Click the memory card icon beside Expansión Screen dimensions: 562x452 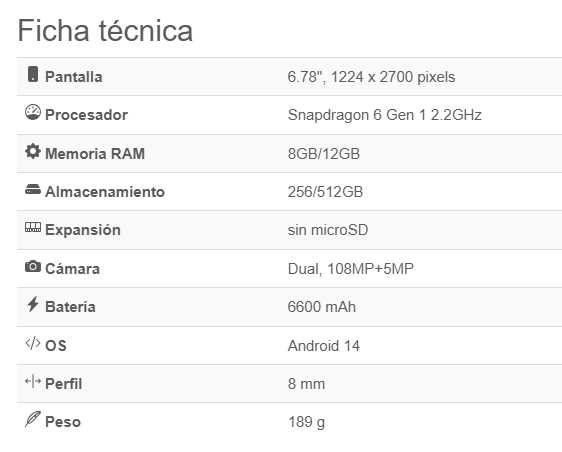(x=33, y=227)
